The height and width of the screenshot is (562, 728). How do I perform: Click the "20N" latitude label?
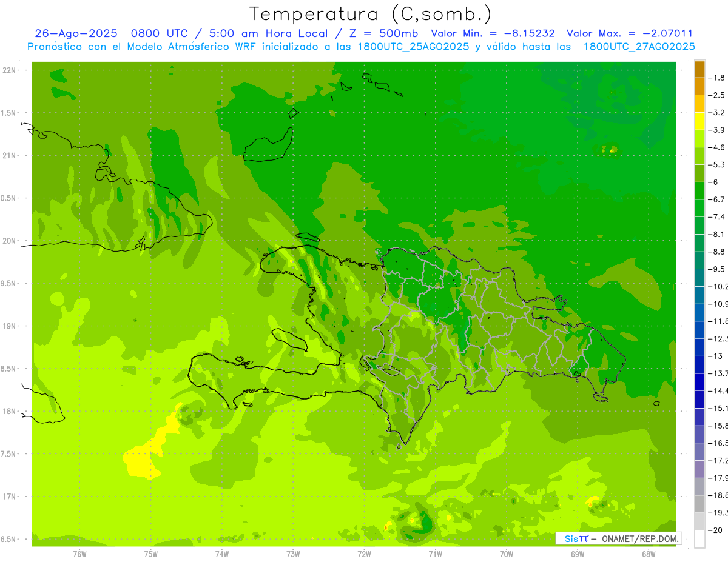(x=9, y=241)
